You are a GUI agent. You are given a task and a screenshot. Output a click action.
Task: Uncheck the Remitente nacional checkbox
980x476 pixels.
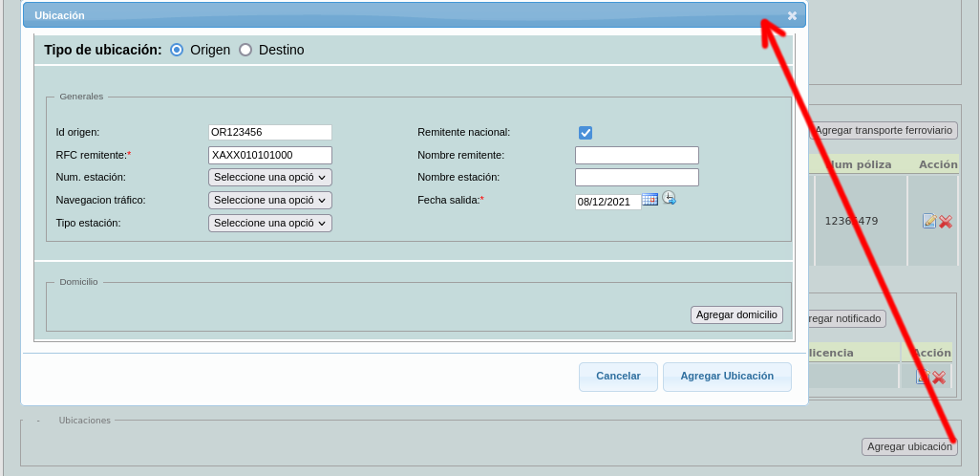(586, 133)
